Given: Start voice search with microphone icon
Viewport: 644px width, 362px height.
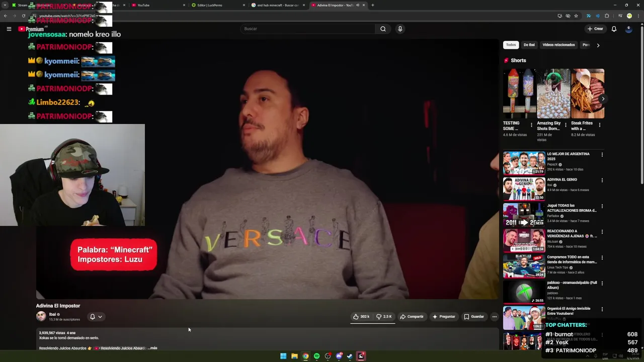Looking at the screenshot, I should click(x=400, y=29).
